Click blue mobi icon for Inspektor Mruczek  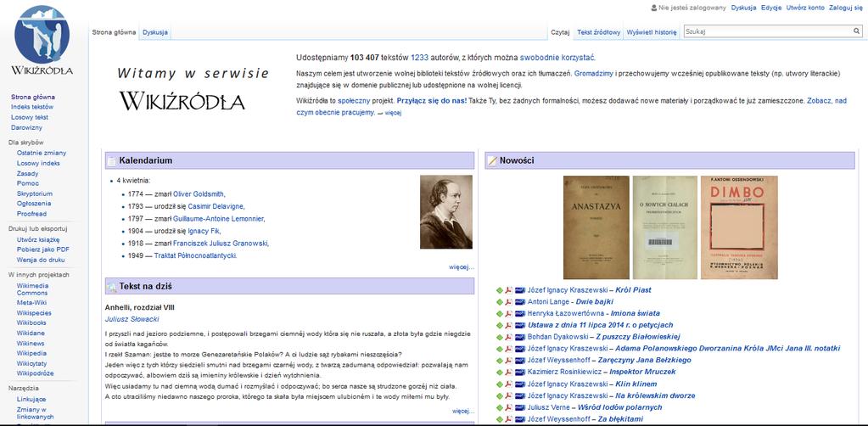pos(520,373)
